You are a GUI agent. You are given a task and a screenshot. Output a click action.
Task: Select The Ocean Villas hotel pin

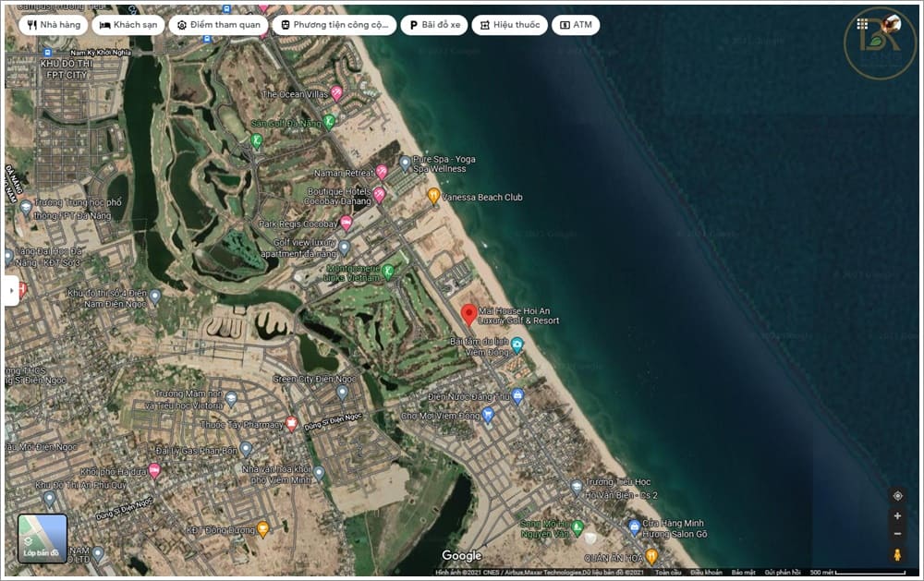click(336, 92)
